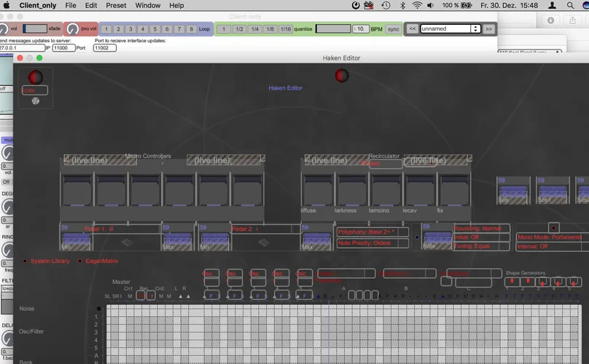Screen dimensions: 589x364
Task: Toggle the Loop button
Action: click(x=205, y=29)
